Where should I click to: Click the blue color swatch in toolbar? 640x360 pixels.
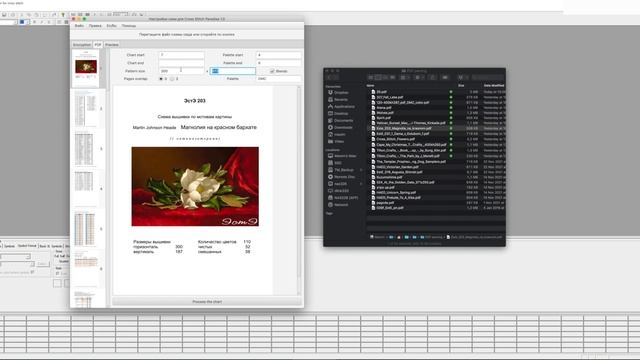[x=22, y=22]
